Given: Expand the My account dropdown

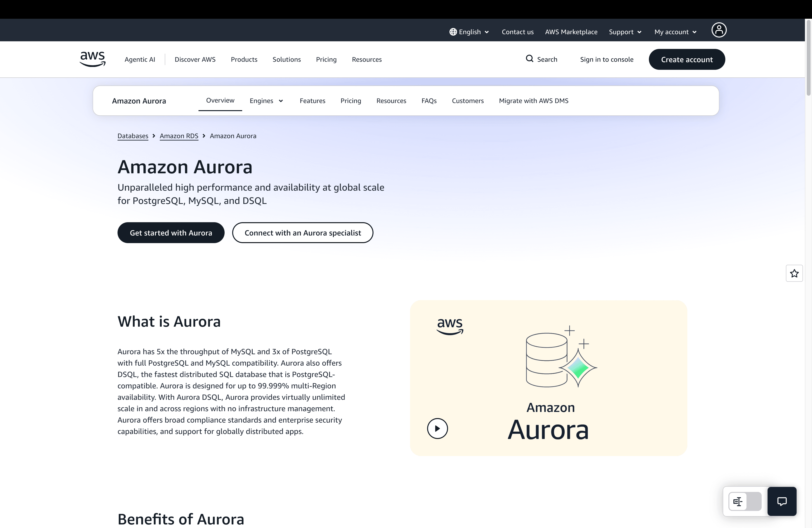Looking at the screenshot, I should 675,32.
